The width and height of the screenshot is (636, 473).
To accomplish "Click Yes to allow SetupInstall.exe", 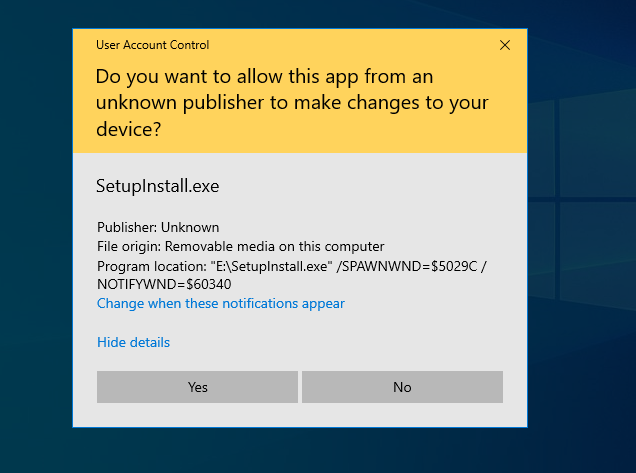I will 197,387.
